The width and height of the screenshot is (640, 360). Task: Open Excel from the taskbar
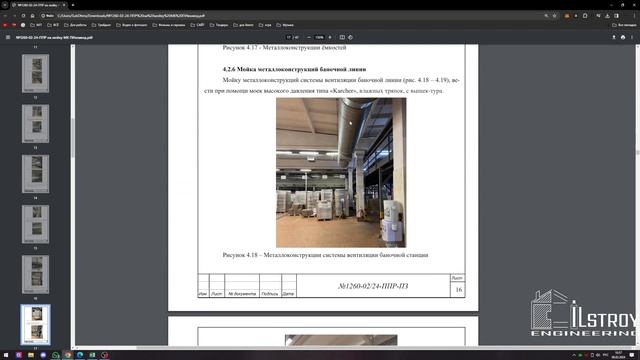coord(92,355)
